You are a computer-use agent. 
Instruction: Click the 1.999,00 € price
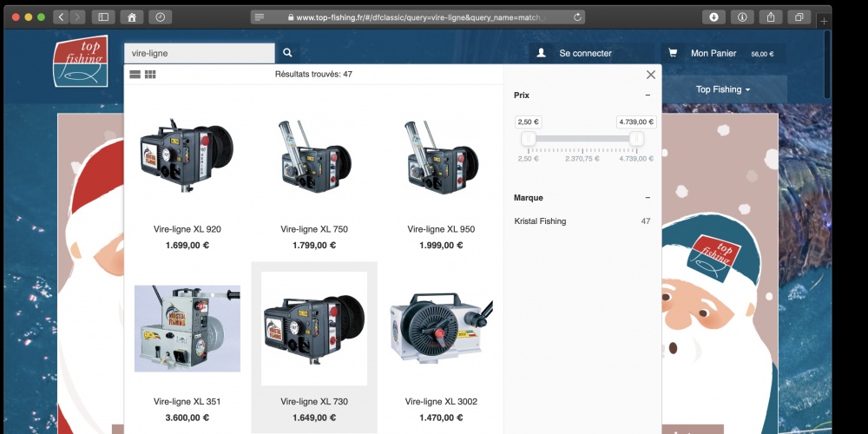tap(441, 246)
